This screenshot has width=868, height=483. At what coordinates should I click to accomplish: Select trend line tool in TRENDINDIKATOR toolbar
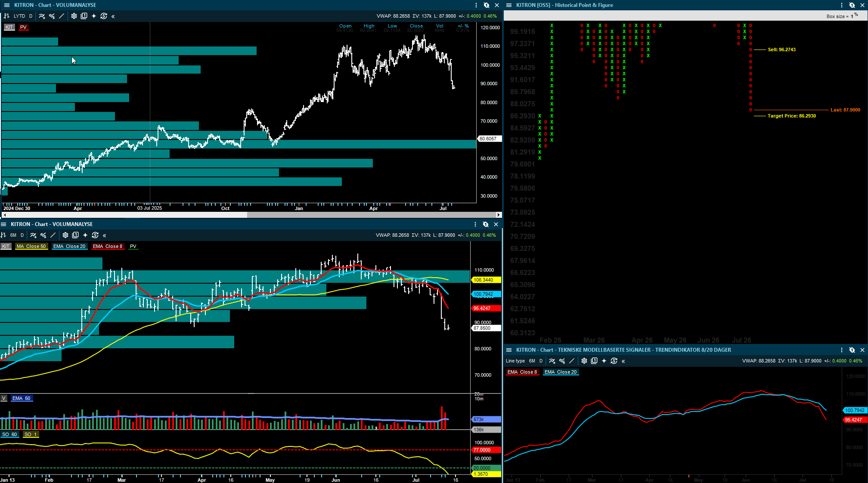pos(572,361)
